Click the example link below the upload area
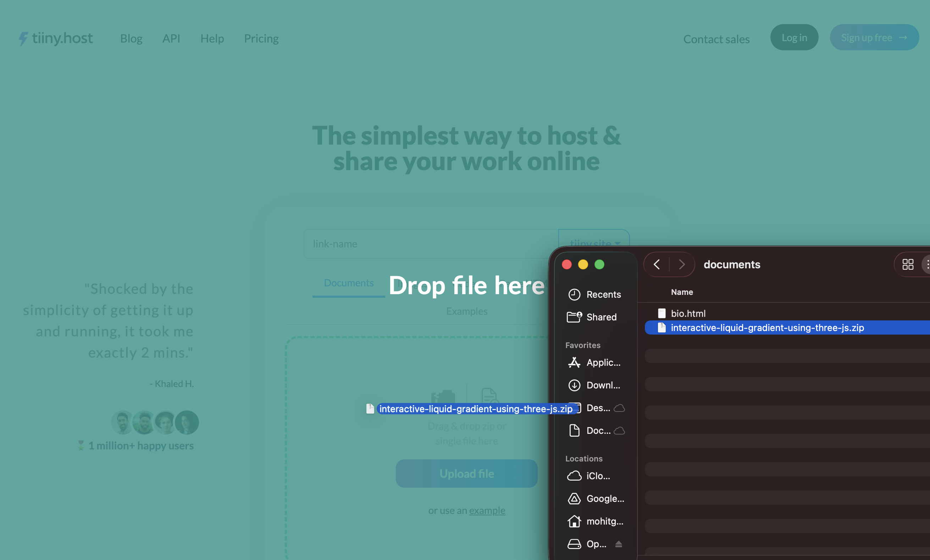 coord(487,510)
